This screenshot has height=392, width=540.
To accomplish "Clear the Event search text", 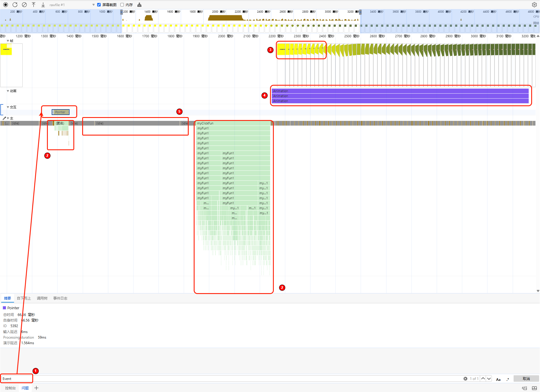I will (465, 379).
